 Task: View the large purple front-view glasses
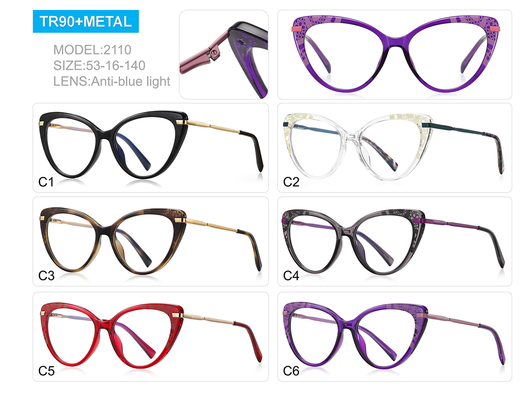395,55
